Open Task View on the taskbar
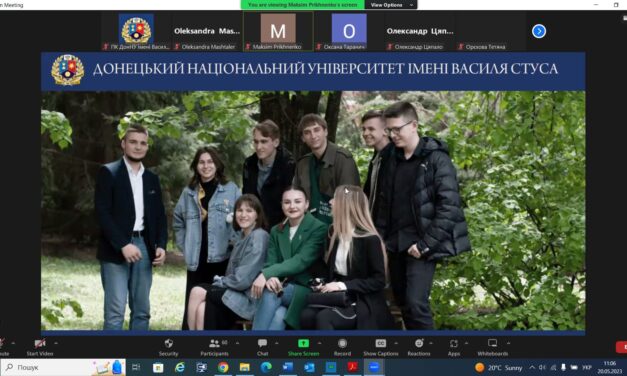This screenshot has width=627, height=376. point(136,367)
